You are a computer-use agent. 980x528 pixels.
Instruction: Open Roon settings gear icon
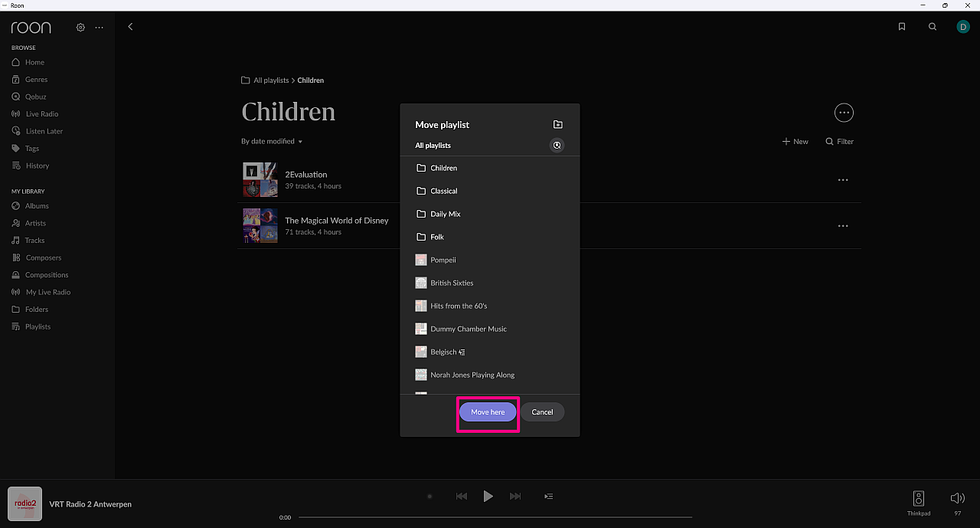(x=80, y=28)
